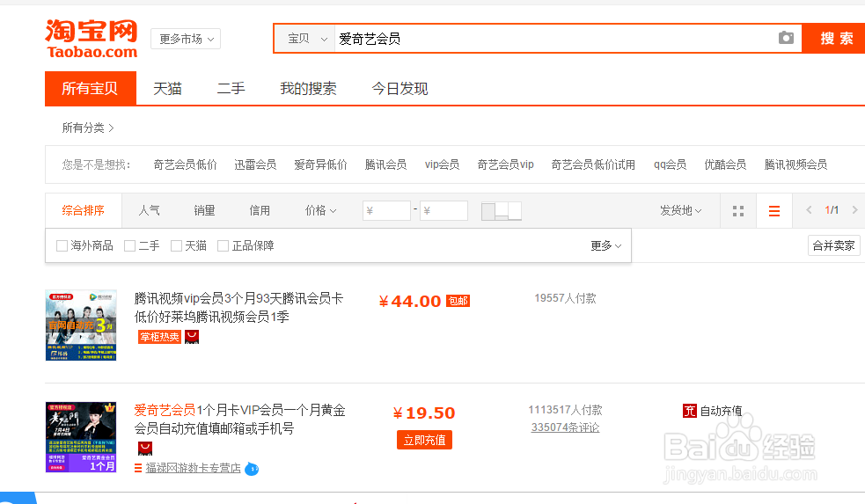865x504 pixels.
Task: Click the 立即充值 button
Action: 424,440
